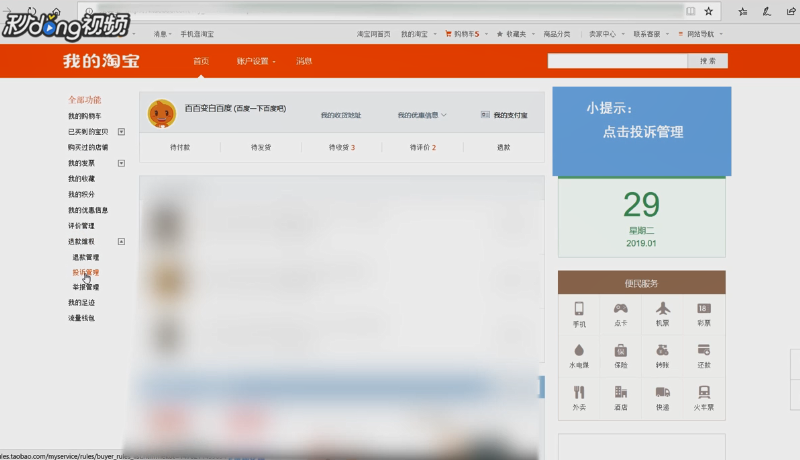Image resolution: width=800 pixels, height=460 pixels.
Task: Open the 退款 orders tab
Action: tap(504, 147)
